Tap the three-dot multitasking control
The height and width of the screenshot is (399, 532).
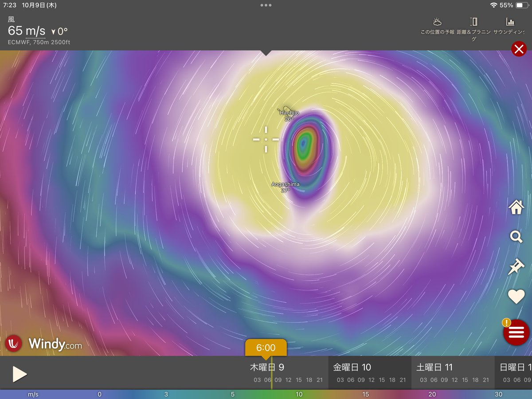pos(266,5)
